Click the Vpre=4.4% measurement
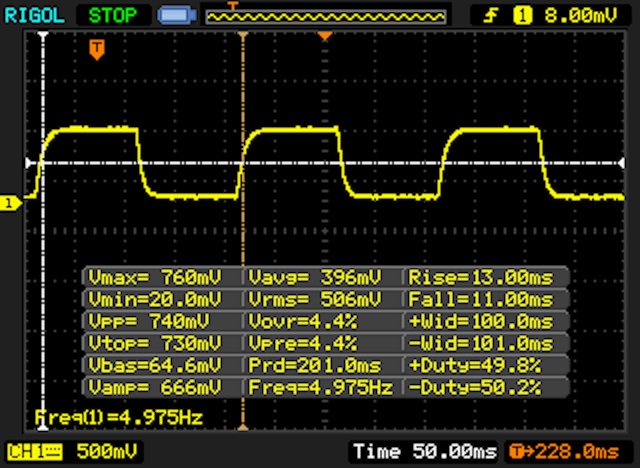Image resolution: width=640 pixels, height=468 pixels. [302, 343]
